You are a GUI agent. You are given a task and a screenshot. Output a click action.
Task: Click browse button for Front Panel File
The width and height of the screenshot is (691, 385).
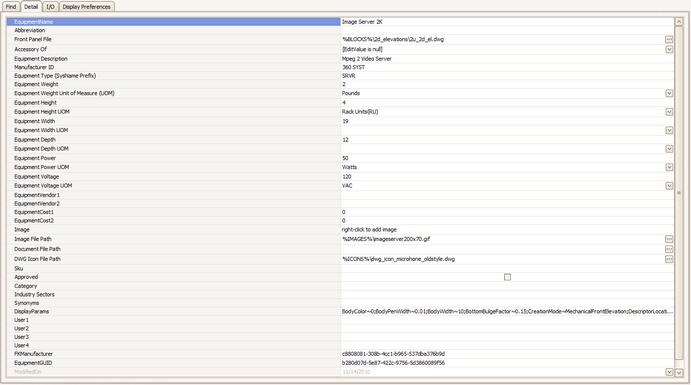pos(669,40)
